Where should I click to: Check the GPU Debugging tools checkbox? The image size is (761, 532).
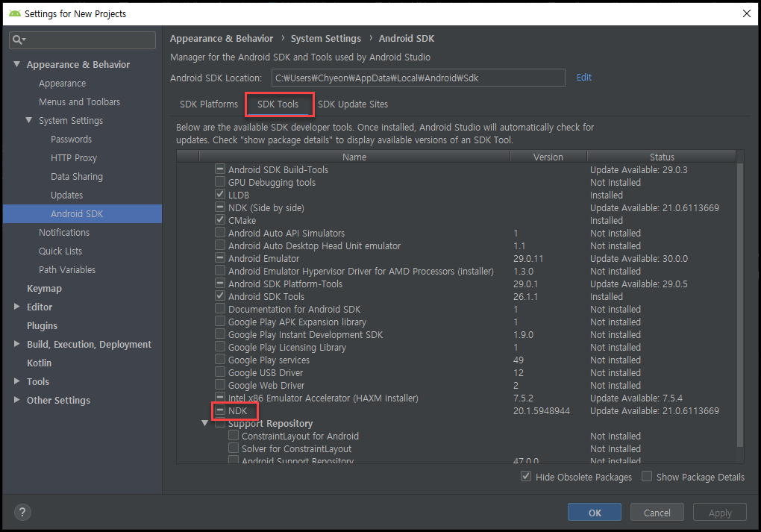point(220,182)
